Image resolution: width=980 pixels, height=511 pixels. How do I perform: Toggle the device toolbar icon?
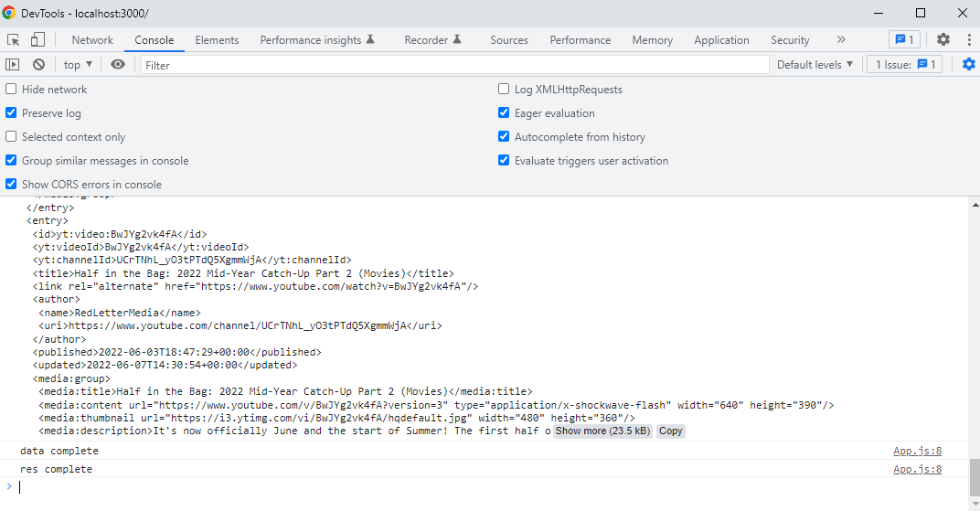tap(37, 40)
